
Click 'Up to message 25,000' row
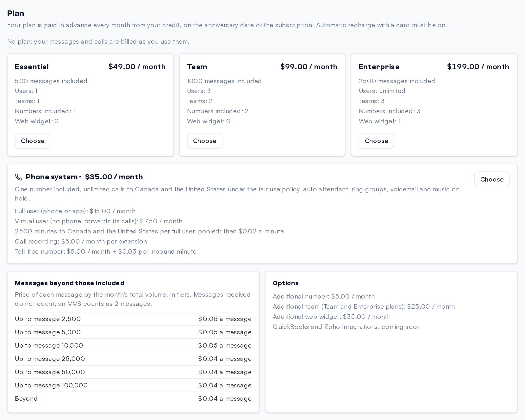click(133, 359)
